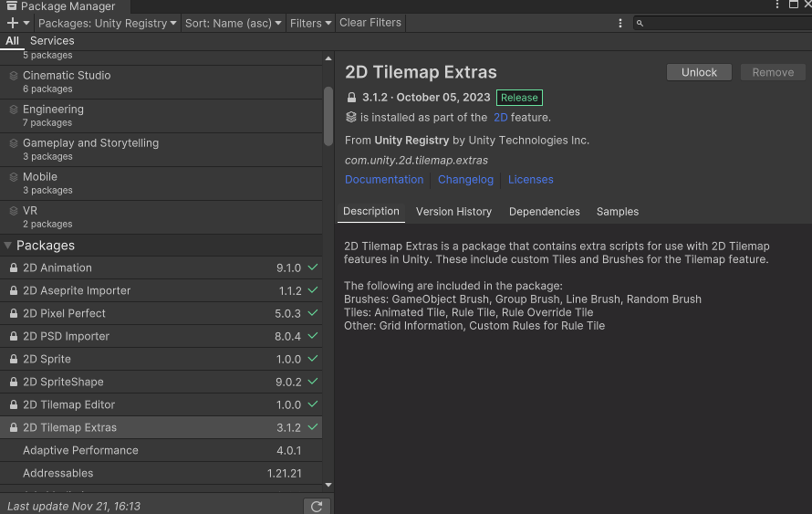Click the lock icon beside 2D SpriteShape
812x514 pixels.
(x=14, y=382)
